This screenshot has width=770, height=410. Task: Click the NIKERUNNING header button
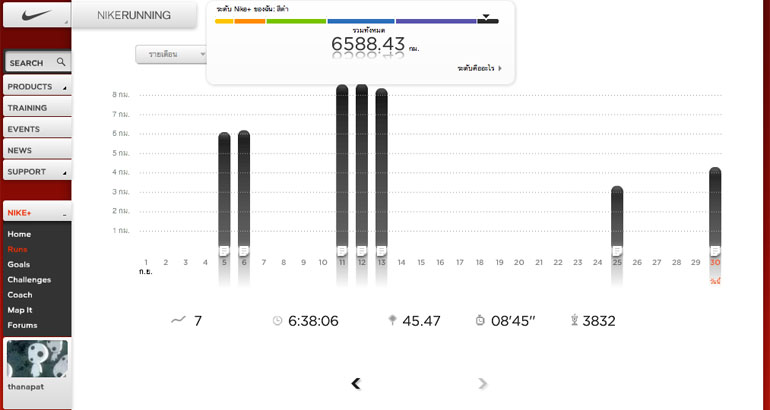point(134,15)
